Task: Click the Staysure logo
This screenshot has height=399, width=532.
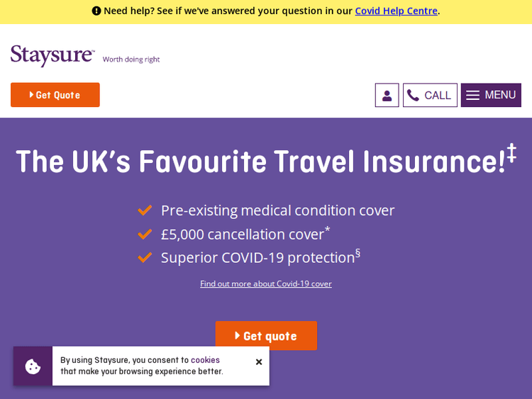Action: coord(52,55)
